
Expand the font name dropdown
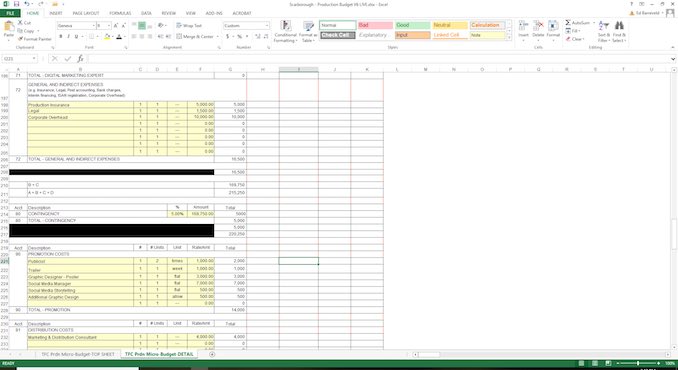[x=93, y=26]
